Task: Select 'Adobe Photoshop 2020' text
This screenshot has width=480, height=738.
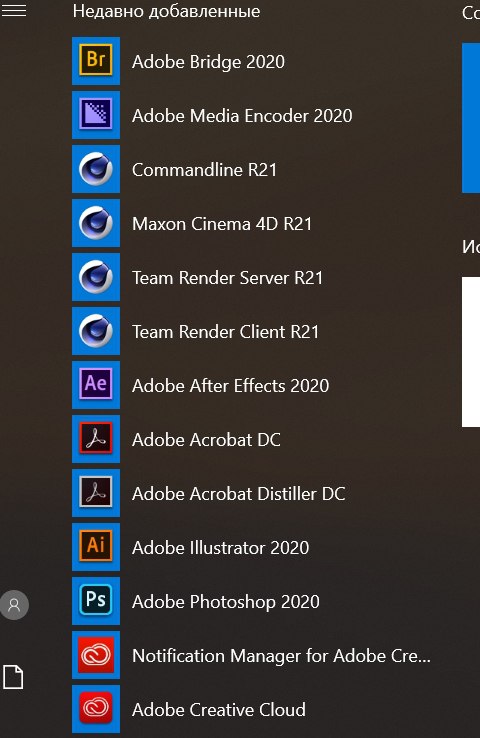Action: (226, 602)
